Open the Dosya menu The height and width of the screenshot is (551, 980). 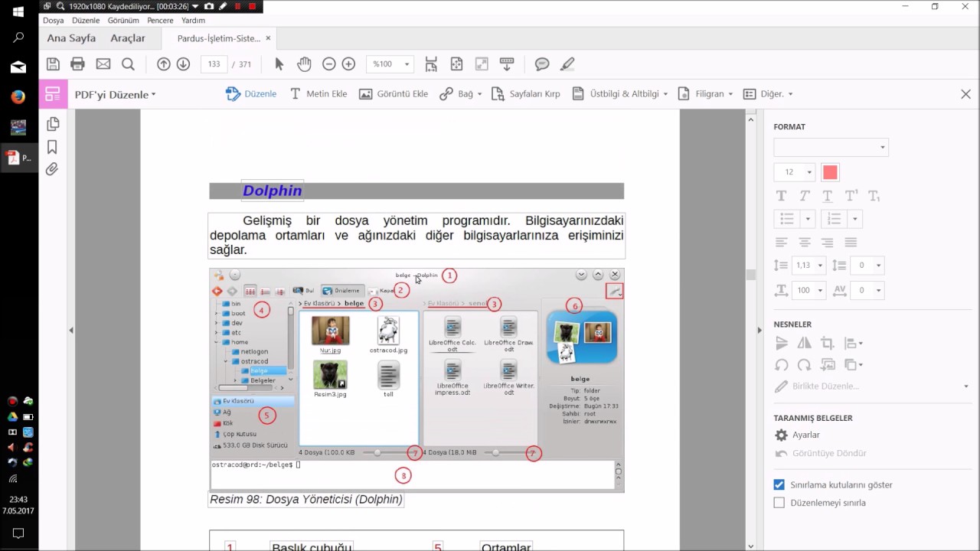point(53,20)
